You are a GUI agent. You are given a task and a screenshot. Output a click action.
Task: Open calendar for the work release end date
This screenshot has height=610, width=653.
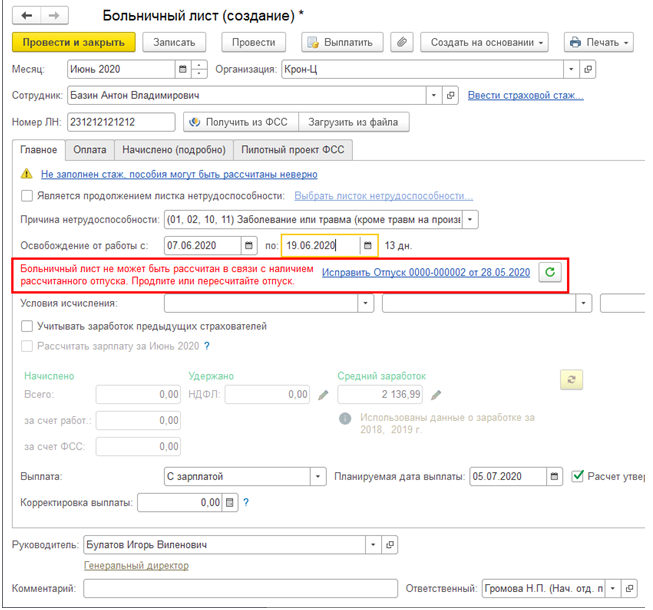[368, 245]
